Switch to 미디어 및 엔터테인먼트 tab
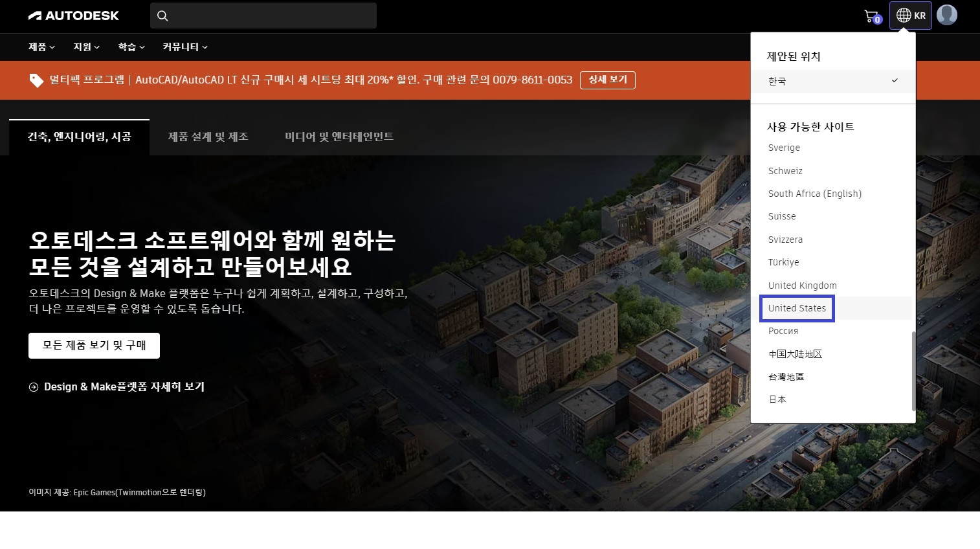 pyautogui.click(x=339, y=137)
